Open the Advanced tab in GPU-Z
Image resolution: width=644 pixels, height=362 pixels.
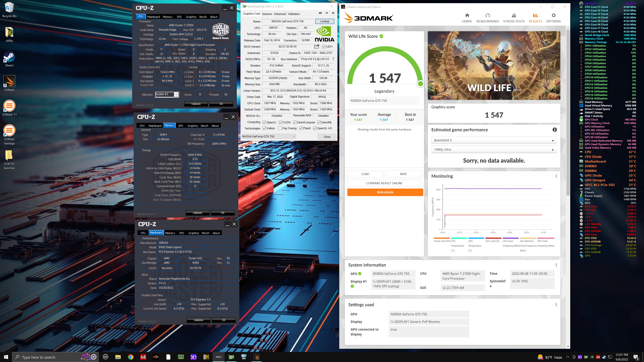point(280,14)
